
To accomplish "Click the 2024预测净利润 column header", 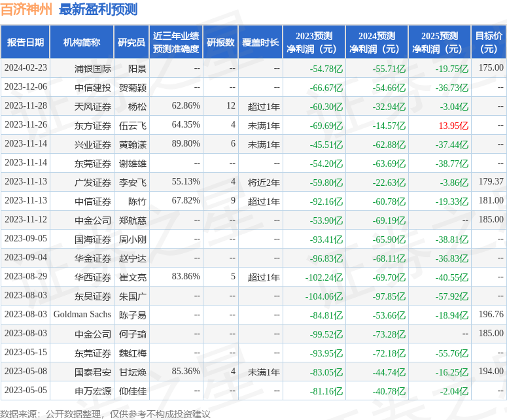I will click(x=377, y=42).
